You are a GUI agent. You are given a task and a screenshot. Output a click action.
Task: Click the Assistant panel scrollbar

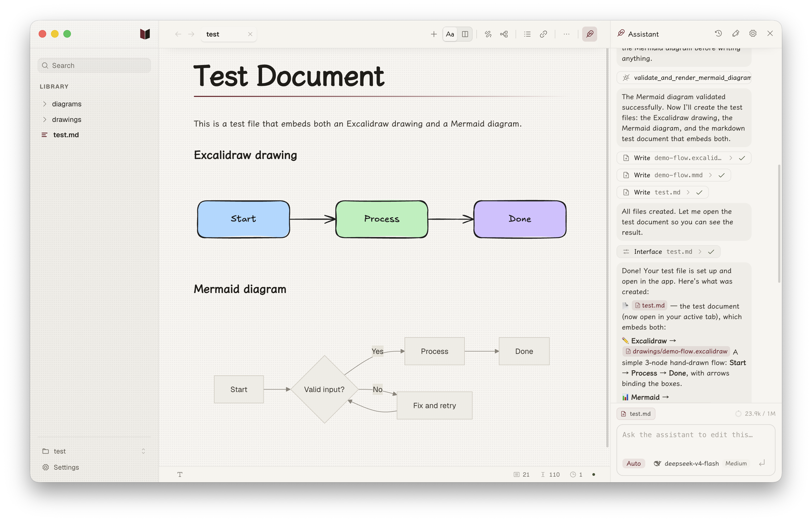pyautogui.click(x=779, y=224)
